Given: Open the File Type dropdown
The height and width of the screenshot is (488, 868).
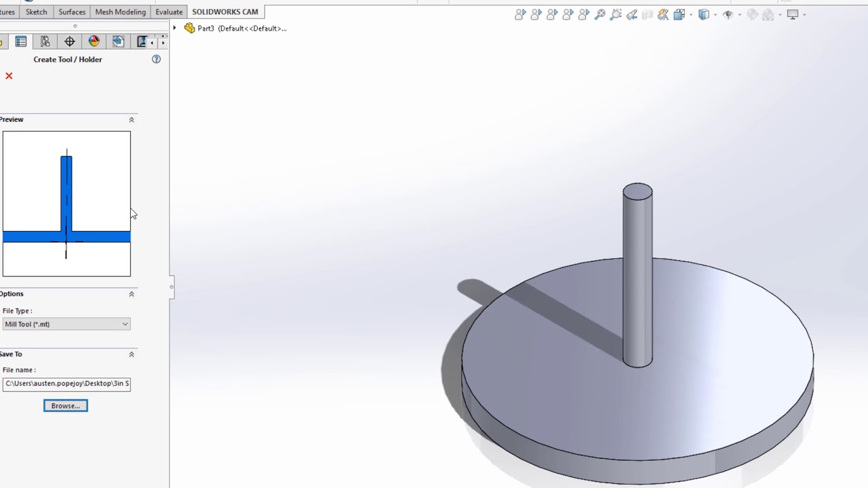Looking at the screenshot, I should (x=66, y=325).
